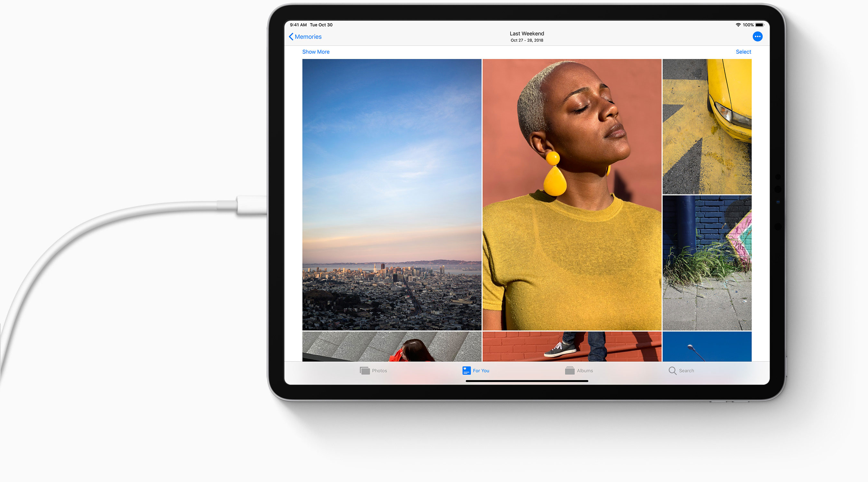
Task: Switch to the Search tab
Action: (681, 370)
